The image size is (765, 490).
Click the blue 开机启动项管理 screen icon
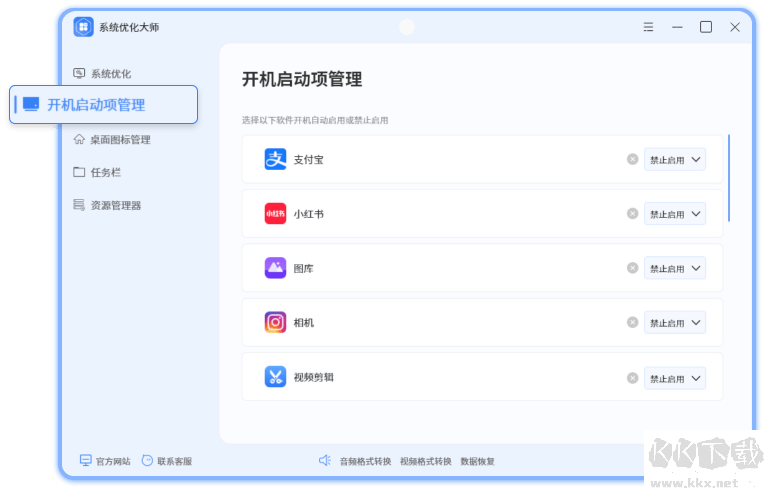pos(31,104)
